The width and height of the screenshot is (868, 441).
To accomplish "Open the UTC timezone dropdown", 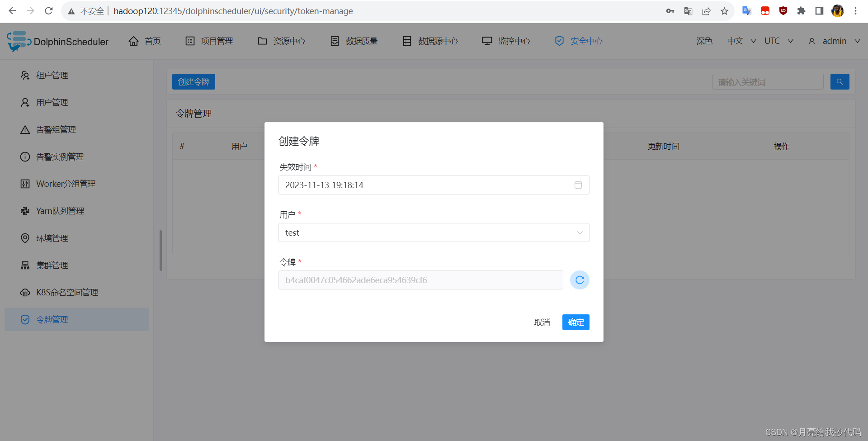I will click(x=778, y=41).
